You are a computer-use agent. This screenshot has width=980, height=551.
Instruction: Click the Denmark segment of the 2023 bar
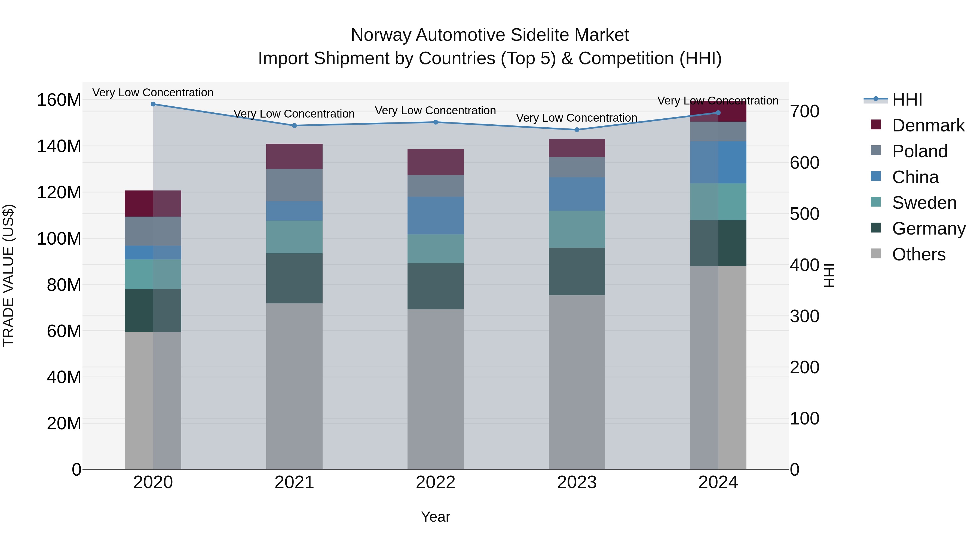(x=577, y=148)
